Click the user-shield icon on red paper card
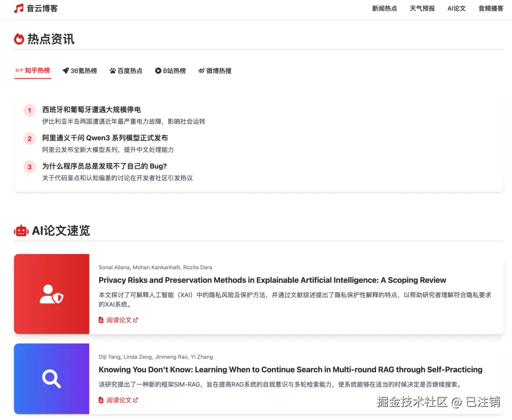This screenshot has width=512, height=420. click(52, 294)
